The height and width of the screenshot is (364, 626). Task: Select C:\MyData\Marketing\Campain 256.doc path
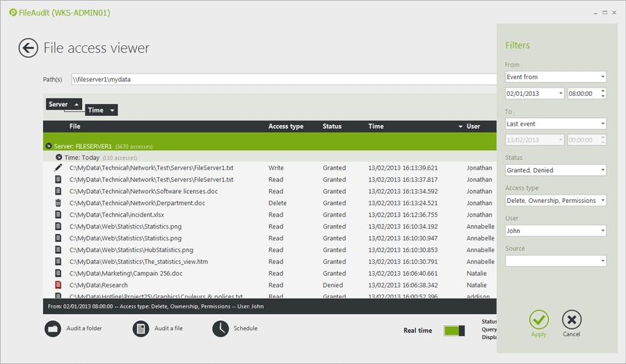click(x=126, y=274)
